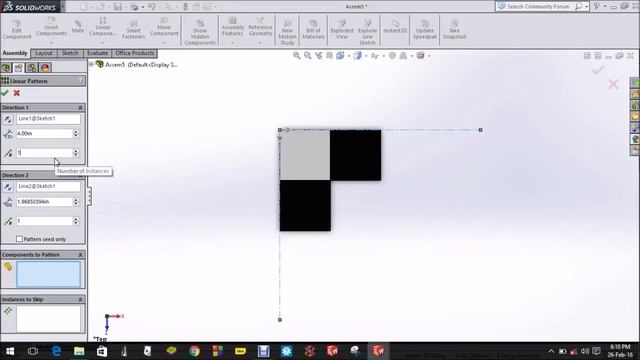Create a New Motion Study

287,32
